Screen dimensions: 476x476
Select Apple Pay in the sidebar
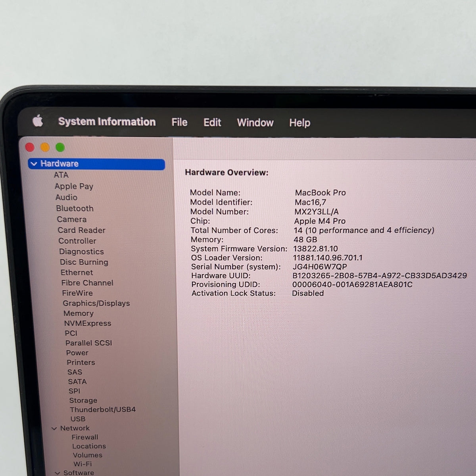pos(74,186)
